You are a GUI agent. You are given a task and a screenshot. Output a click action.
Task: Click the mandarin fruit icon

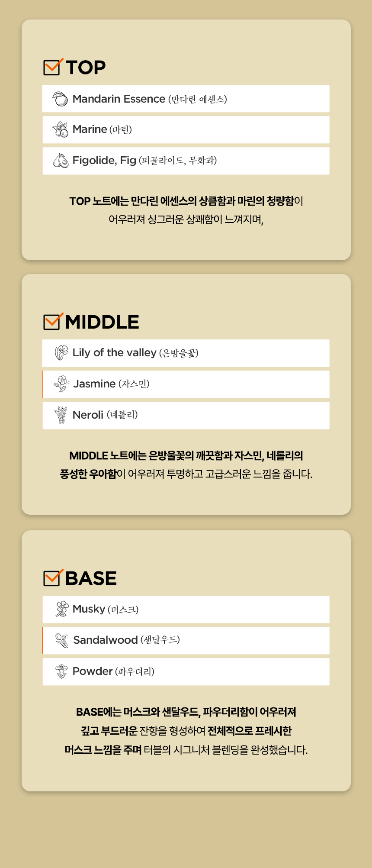coord(60,99)
